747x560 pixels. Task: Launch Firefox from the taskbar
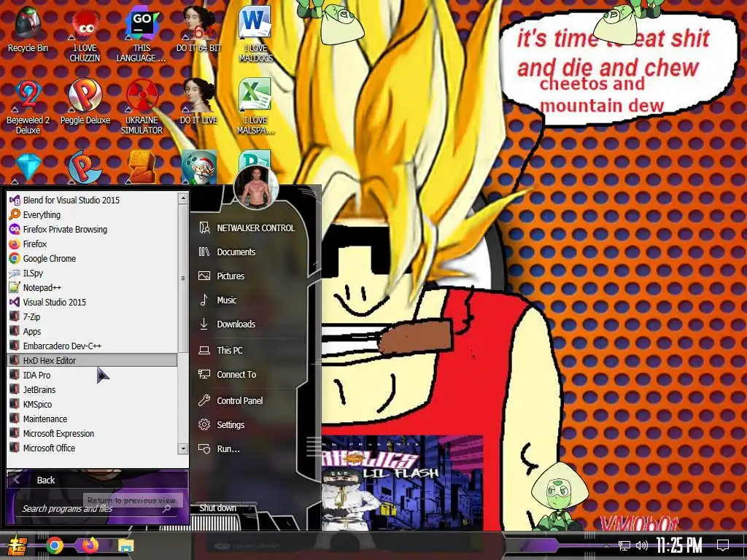click(90, 545)
